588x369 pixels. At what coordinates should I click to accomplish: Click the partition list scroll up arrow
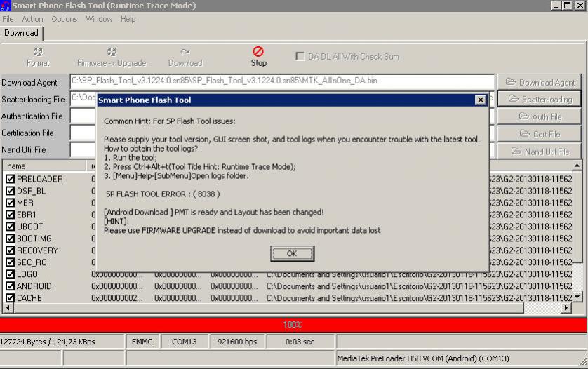click(x=577, y=166)
